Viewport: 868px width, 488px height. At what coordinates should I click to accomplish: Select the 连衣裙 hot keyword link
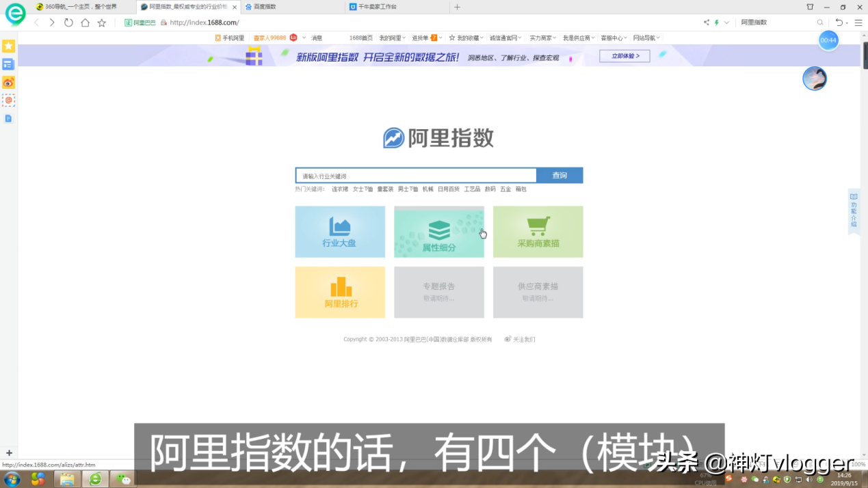pos(340,189)
